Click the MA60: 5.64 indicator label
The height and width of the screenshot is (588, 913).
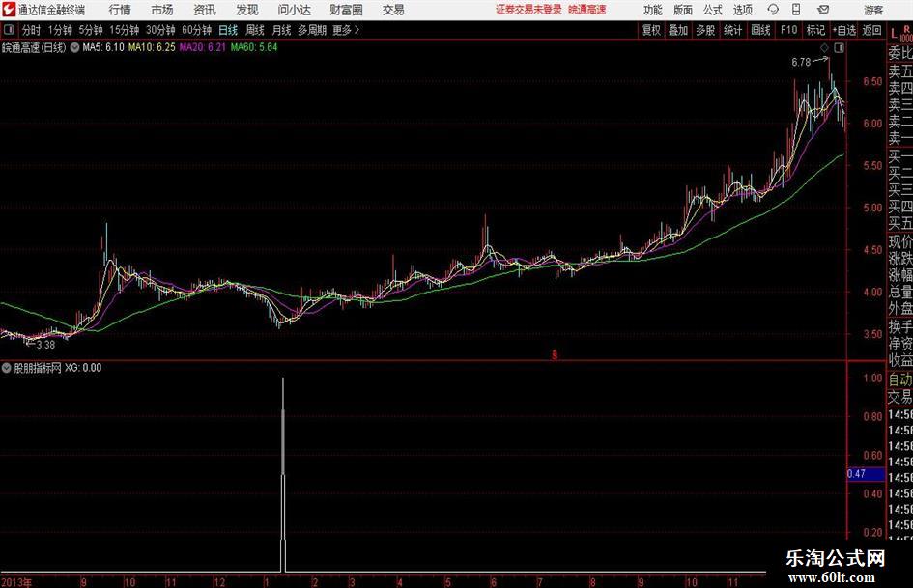(x=254, y=47)
